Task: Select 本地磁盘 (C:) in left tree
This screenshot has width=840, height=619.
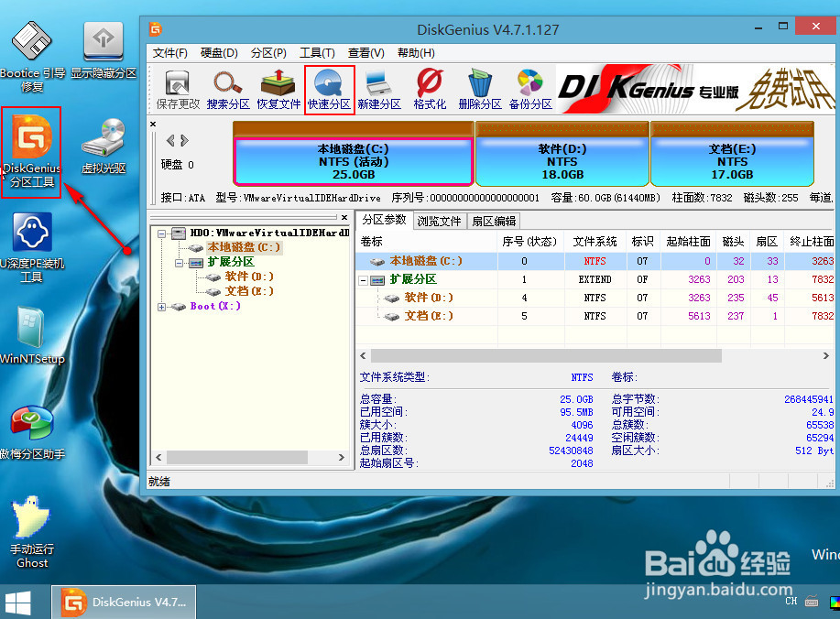Action: click(244, 247)
